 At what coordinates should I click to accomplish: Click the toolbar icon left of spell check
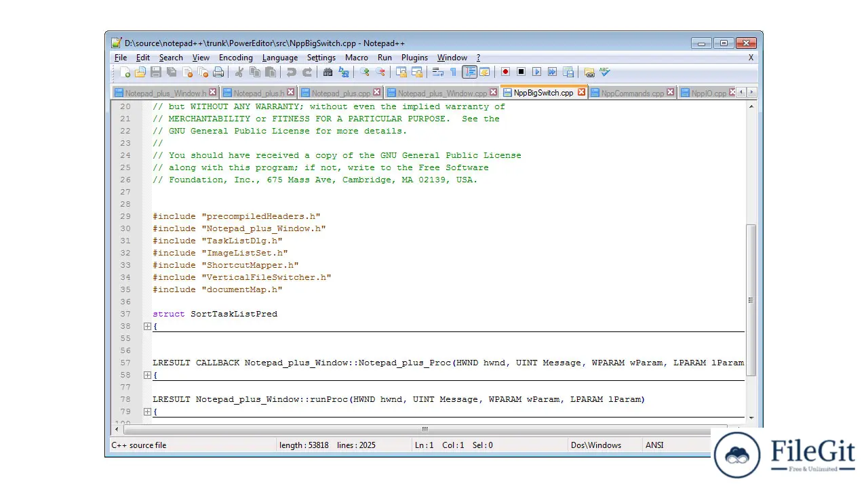589,72
